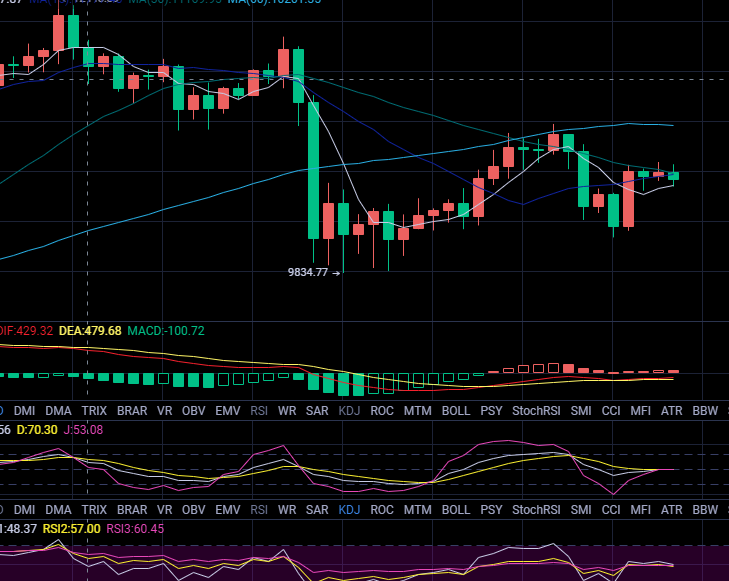The width and height of the screenshot is (729, 581).
Task: Click the highlighted blue KDJ tab
Action: tap(349, 509)
